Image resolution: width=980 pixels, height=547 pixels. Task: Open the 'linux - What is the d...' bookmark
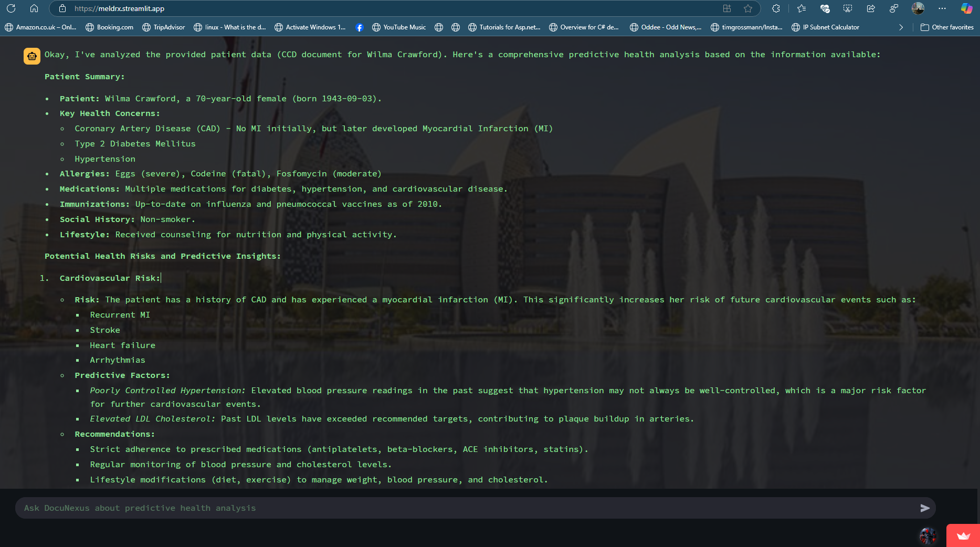[x=230, y=27]
